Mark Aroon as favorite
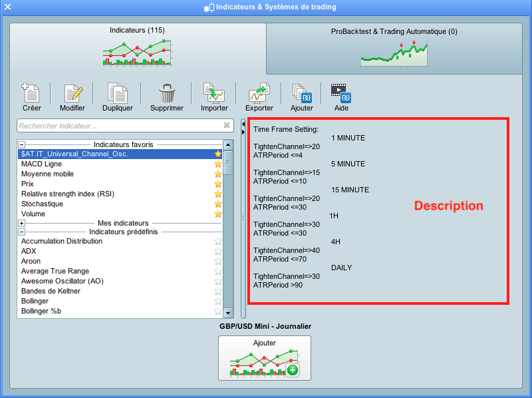Image resolution: width=532 pixels, height=398 pixels. (x=218, y=261)
